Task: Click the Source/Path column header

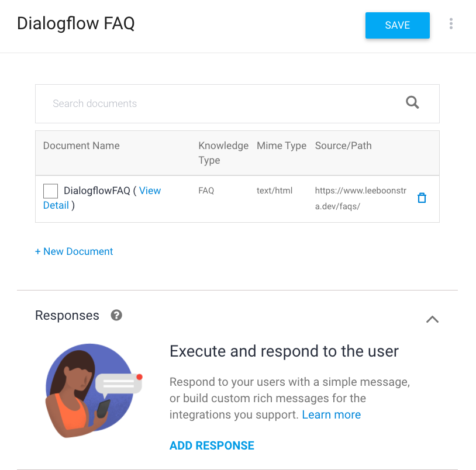Action: coord(343,146)
